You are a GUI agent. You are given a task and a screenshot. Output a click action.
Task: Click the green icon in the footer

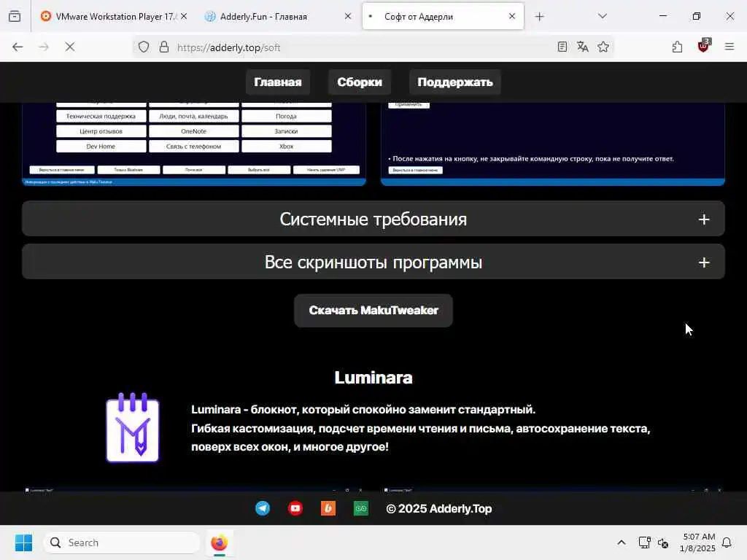[x=361, y=508]
